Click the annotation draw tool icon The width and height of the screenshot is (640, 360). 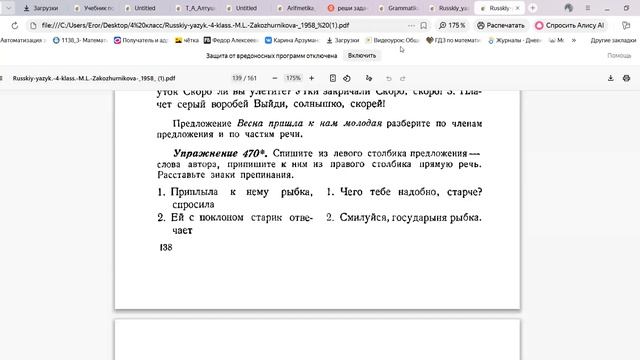(x=369, y=78)
